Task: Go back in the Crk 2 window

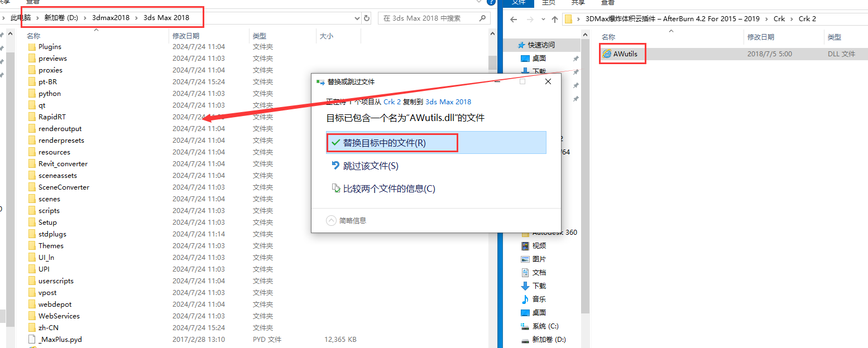Action: 514,19
